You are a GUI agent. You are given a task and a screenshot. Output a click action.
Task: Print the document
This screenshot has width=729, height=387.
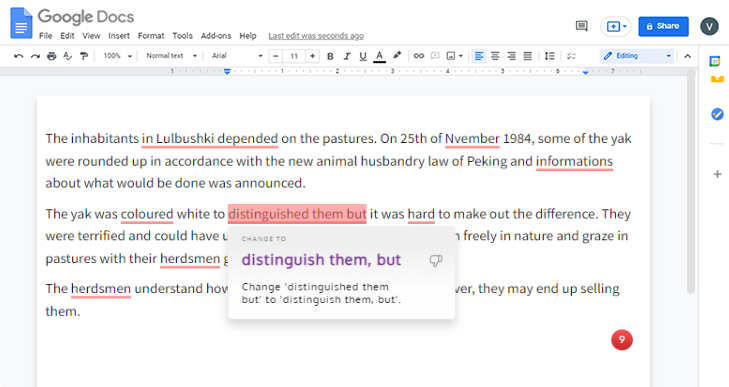pos(52,56)
